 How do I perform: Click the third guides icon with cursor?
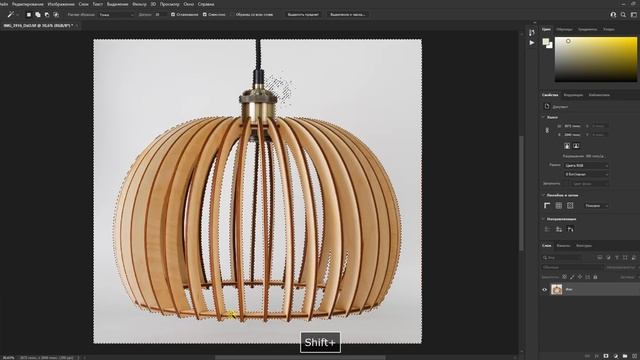[x=571, y=229]
